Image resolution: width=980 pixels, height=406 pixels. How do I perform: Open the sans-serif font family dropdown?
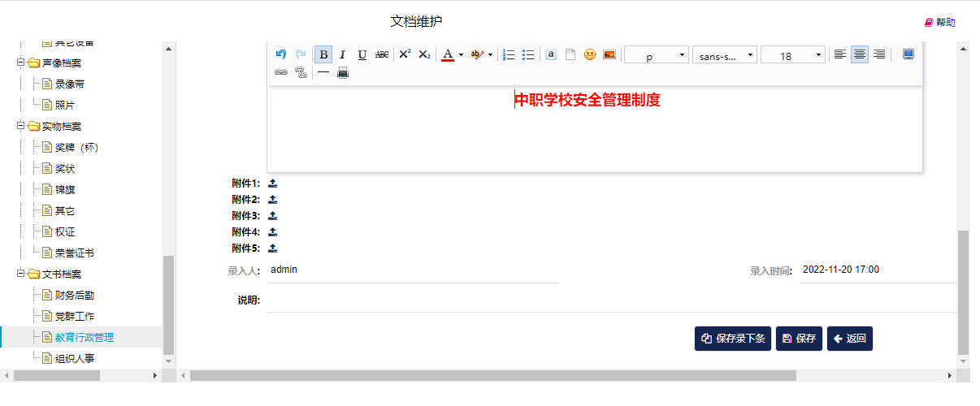coord(725,54)
